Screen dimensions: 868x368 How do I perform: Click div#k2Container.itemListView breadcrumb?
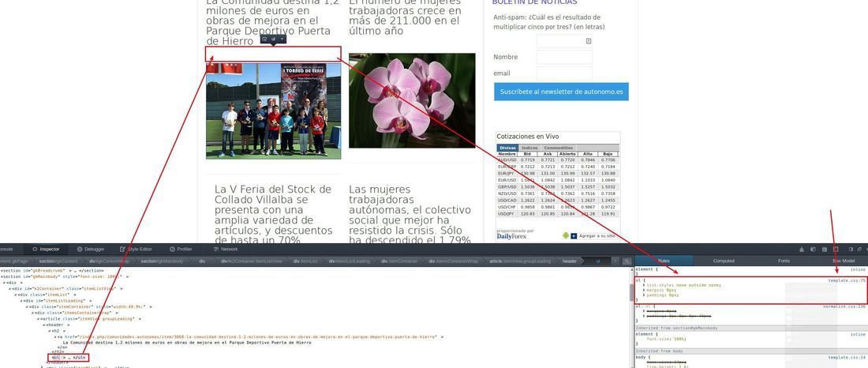[x=251, y=261]
